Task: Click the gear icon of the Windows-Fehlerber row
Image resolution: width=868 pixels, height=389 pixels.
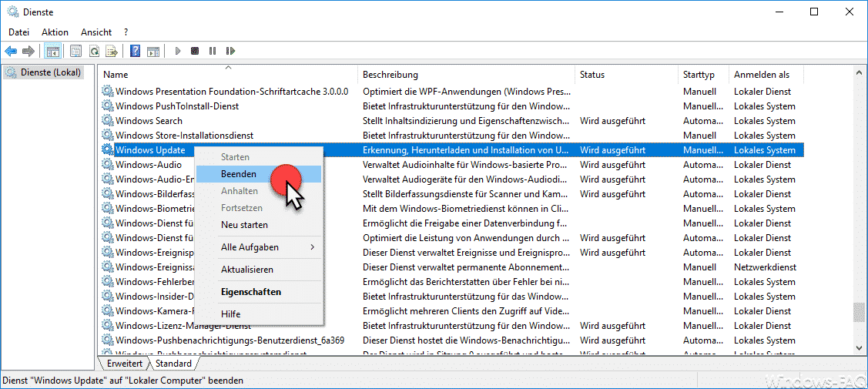Action: (x=108, y=281)
